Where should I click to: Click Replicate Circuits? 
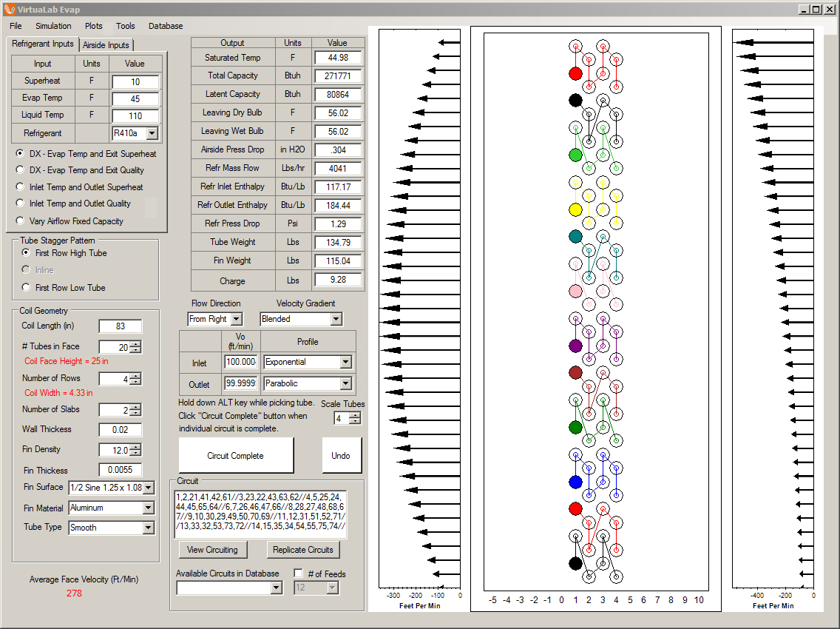tap(303, 550)
